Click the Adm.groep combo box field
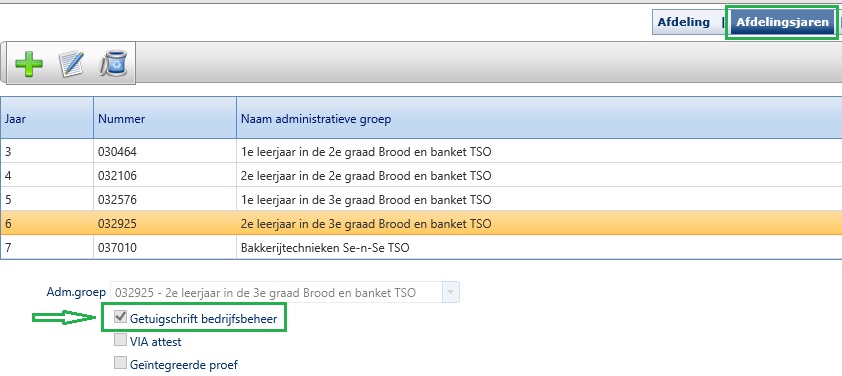The image size is (842, 376). pos(285,293)
